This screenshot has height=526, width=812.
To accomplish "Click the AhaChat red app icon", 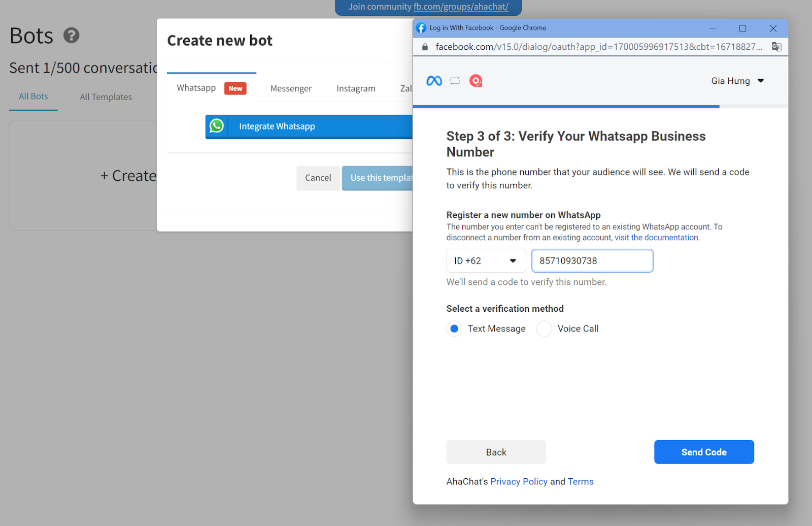I will (476, 81).
